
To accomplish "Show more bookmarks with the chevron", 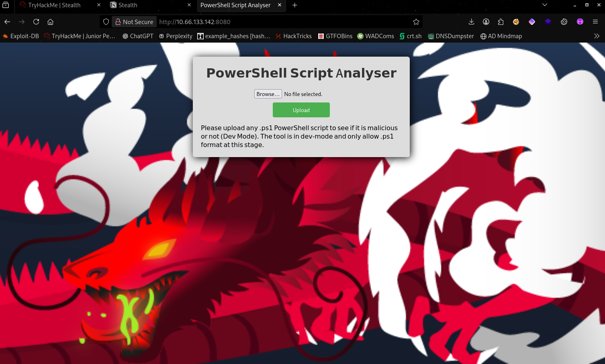I will [597, 36].
